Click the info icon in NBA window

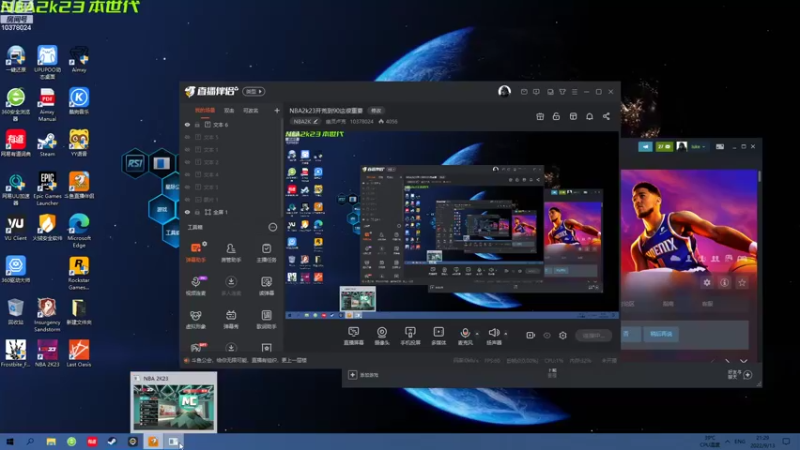[724, 282]
